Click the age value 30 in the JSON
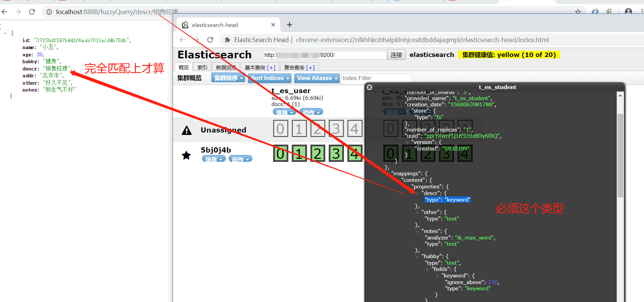 (40, 55)
